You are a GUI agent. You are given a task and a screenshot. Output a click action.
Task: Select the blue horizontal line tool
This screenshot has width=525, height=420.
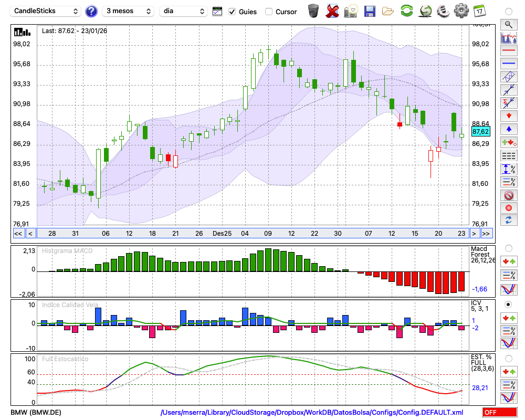coord(508,64)
